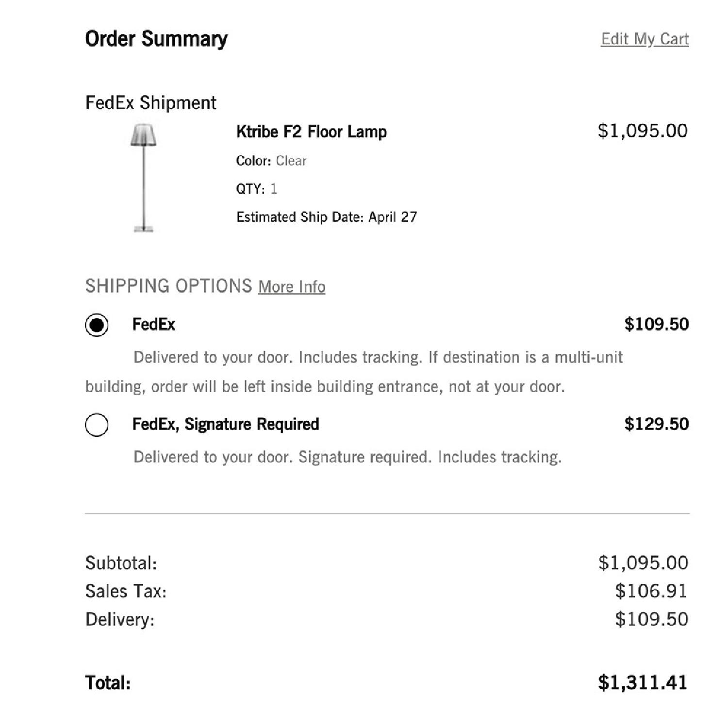Screen dimensions: 728x728
Task: Click the FedEx shipping option label
Action: pyautogui.click(x=153, y=324)
